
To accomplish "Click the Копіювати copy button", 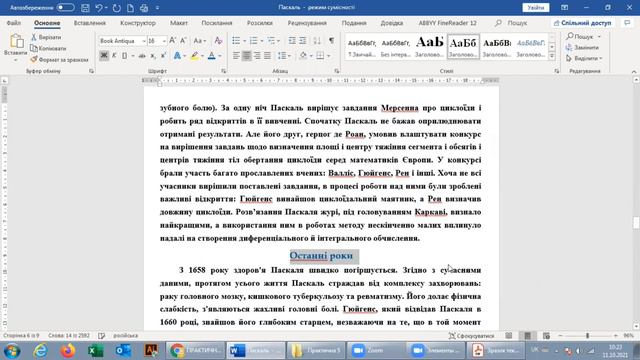I will click(48, 48).
